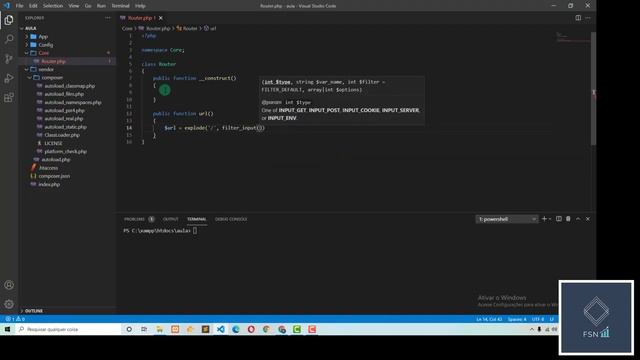Open the Explorer panel's more actions ellipsis
The image size is (640, 360).
pos(108,18)
